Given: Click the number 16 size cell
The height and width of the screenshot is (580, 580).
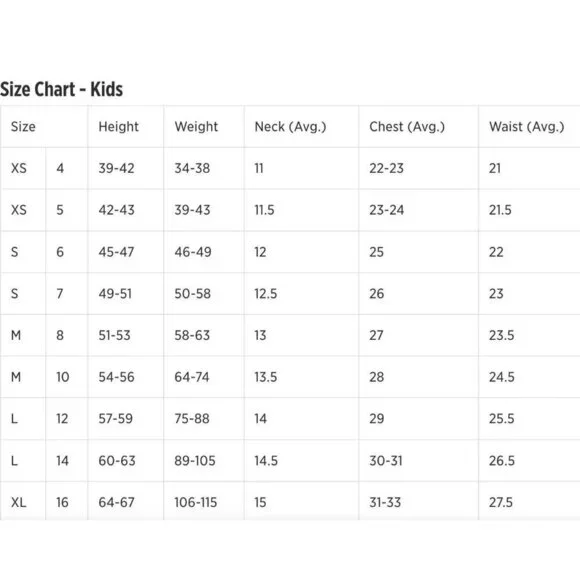Looking at the screenshot, I should point(62,502).
